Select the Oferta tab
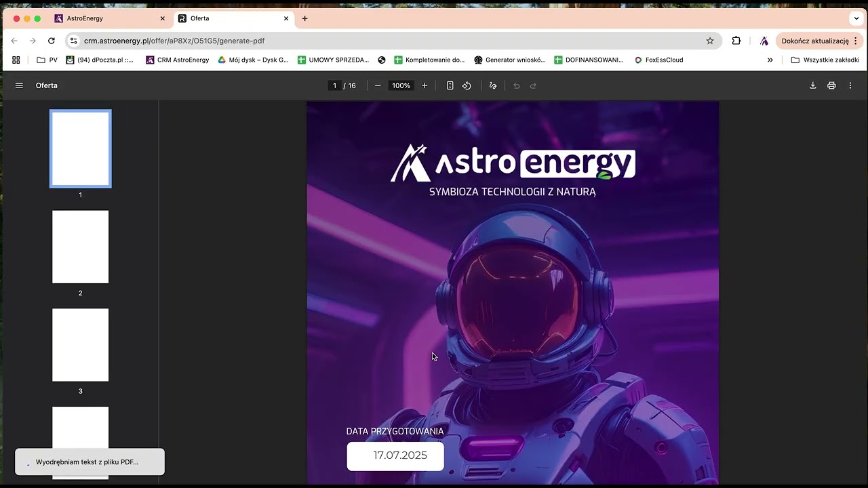 click(233, 18)
